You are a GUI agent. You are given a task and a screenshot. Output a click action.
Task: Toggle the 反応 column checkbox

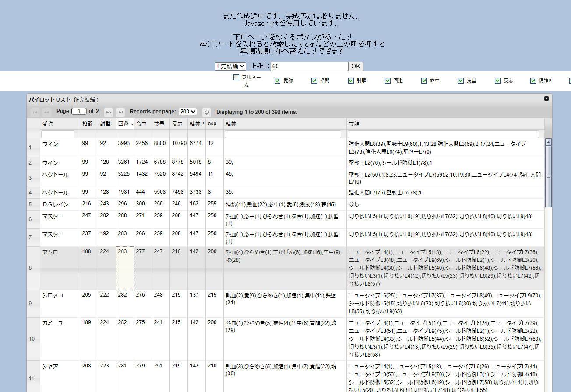[497, 81]
